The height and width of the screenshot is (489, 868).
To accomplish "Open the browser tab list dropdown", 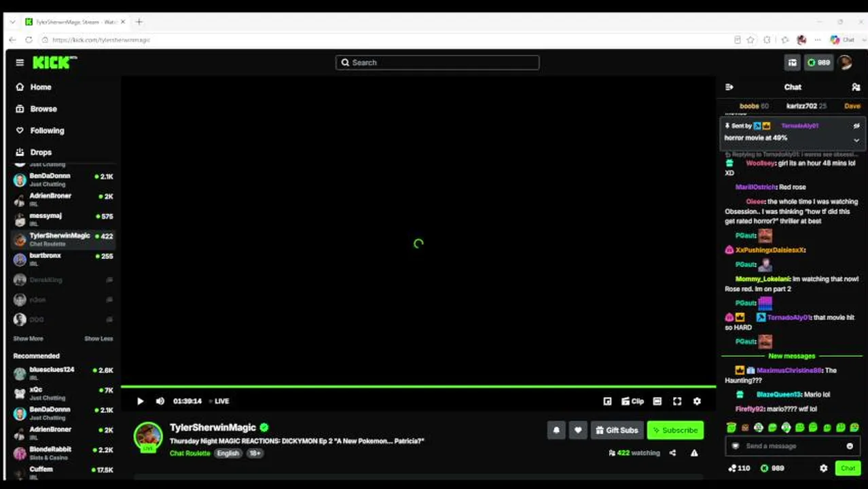I will (x=12, y=22).
